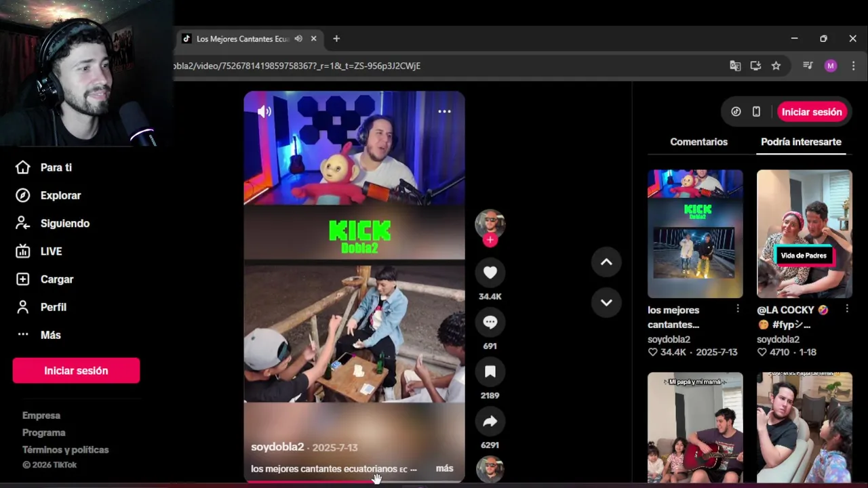Click the sidebar Iniciar sesión button

tap(76, 371)
